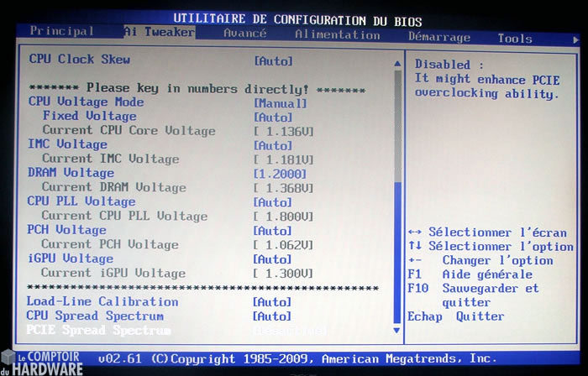The width and height of the screenshot is (588, 376).
Task: Change CPU Voltage Mode [Manual] value
Action: click(281, 103)
